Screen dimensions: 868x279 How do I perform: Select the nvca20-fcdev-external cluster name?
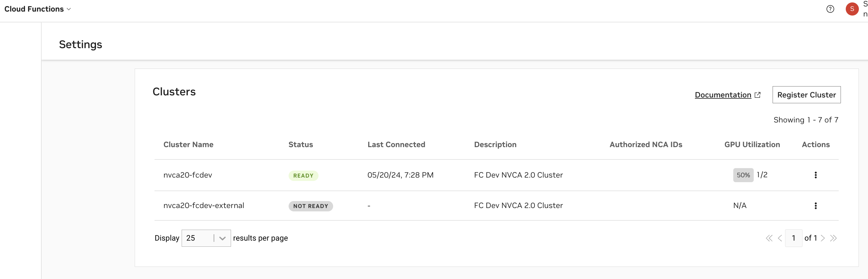(x=204, y=206)
